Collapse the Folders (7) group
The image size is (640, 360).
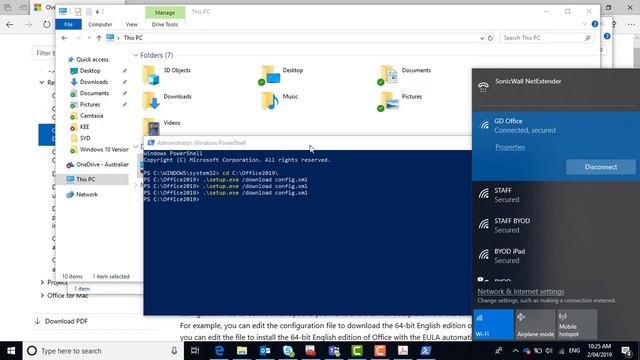(x=136, y=55)
